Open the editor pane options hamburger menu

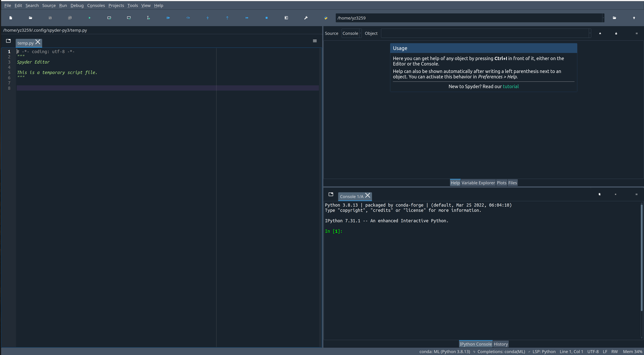[315, 41]
